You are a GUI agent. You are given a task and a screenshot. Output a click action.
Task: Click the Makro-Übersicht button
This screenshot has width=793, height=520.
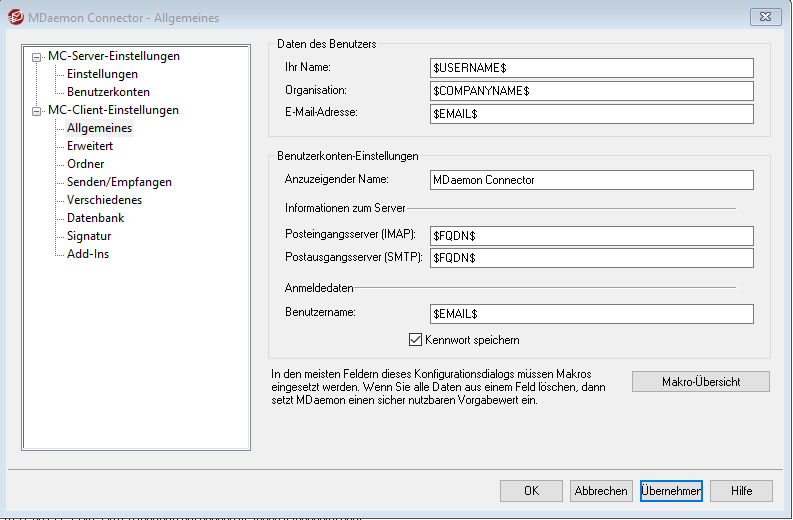(x=700, y=382)
